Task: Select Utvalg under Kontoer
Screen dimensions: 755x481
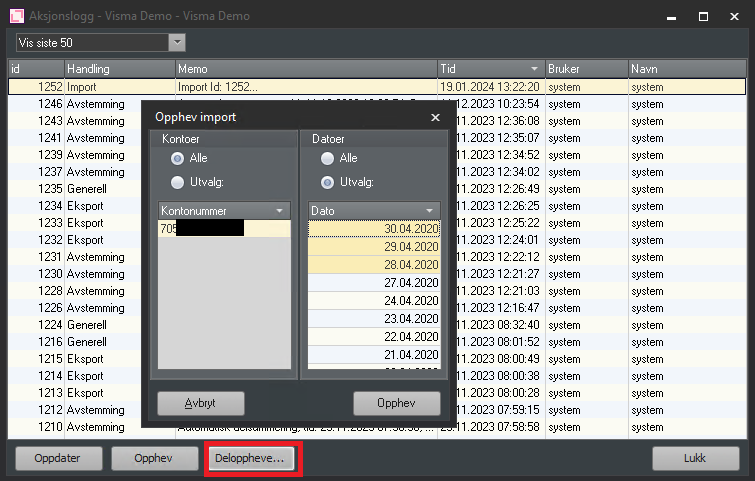Action: (x=178, y=182)
